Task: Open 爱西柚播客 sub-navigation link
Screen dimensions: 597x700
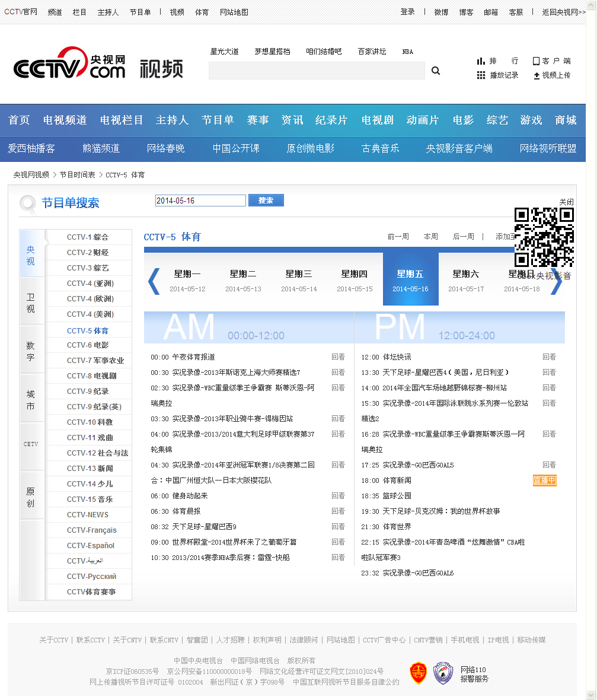Action: click(x=31, y=148)
